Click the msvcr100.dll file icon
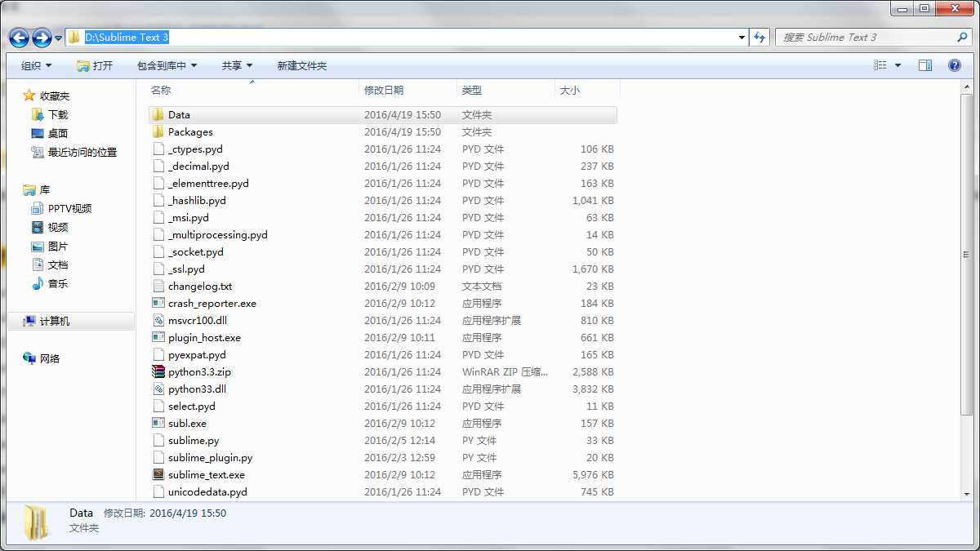 (x=158, y=321)
